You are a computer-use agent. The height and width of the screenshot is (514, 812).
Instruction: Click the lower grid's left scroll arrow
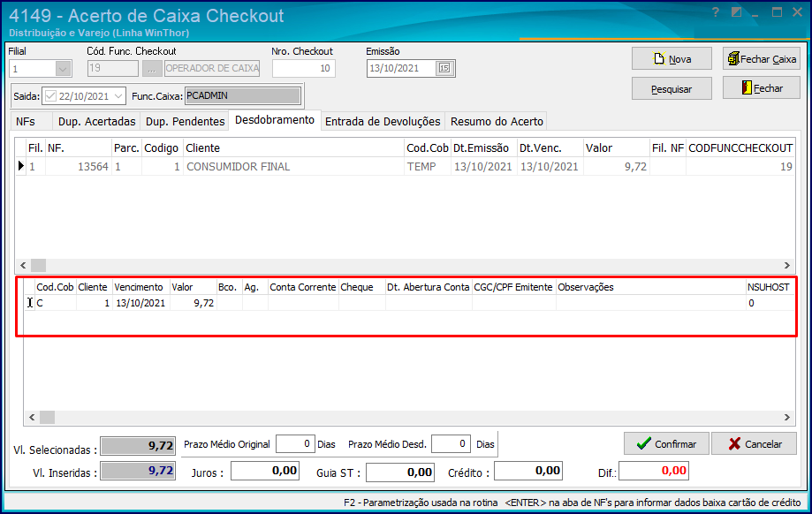pyautogui.click(x=32, y=417)
